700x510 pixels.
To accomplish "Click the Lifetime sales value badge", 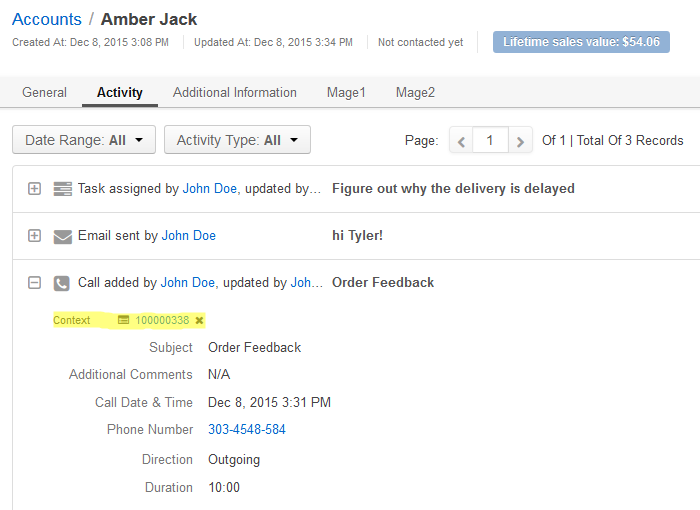I will click(581, 42).
